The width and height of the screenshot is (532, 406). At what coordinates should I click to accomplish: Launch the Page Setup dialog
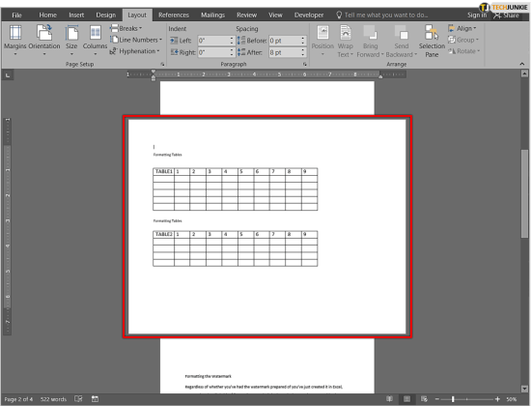pos(162,64)
